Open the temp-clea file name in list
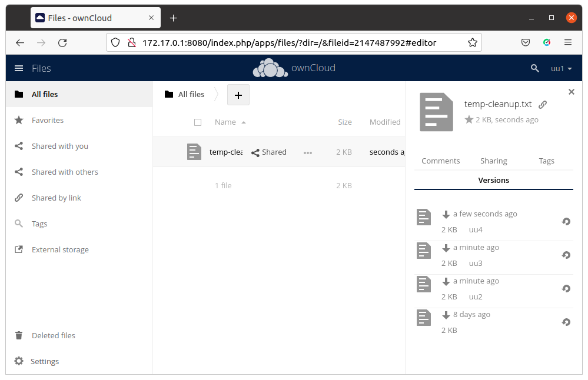 point(226,152)
